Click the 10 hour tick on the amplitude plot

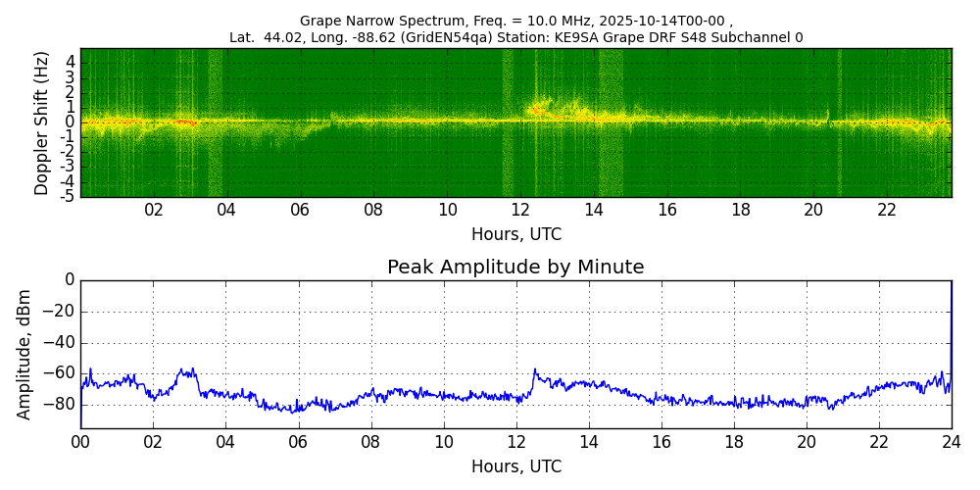(443, 442)
